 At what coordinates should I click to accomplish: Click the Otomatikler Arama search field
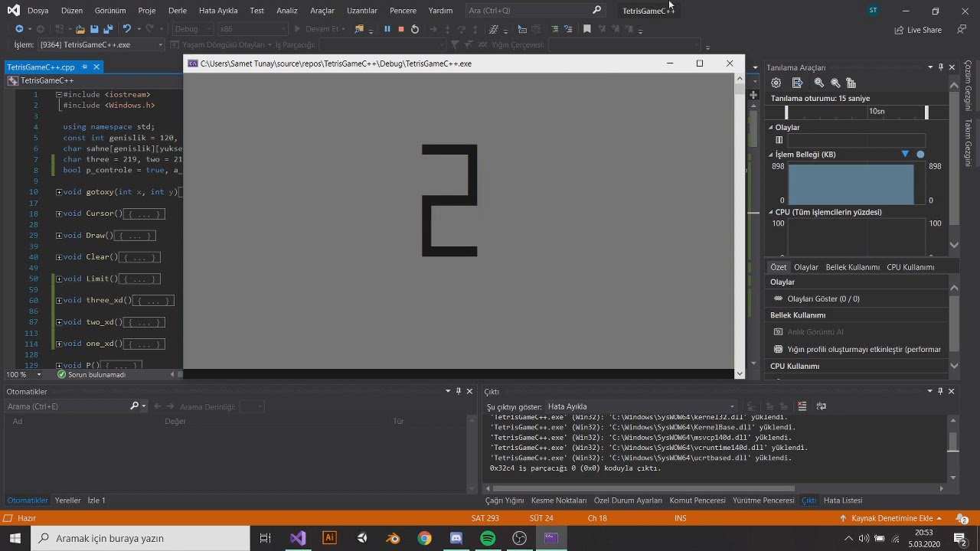pos(67,406)
